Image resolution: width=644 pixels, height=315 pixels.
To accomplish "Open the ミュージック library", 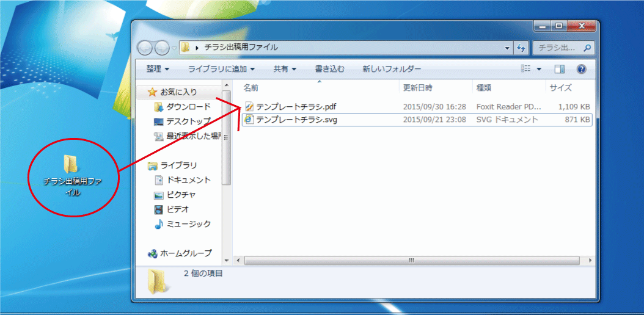I will coord(189,224).
